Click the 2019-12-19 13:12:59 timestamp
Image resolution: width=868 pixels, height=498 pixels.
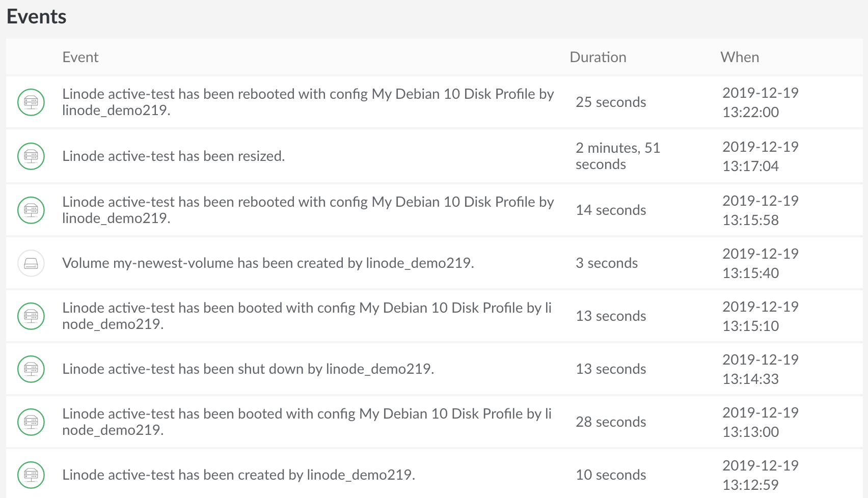point(760,475)
